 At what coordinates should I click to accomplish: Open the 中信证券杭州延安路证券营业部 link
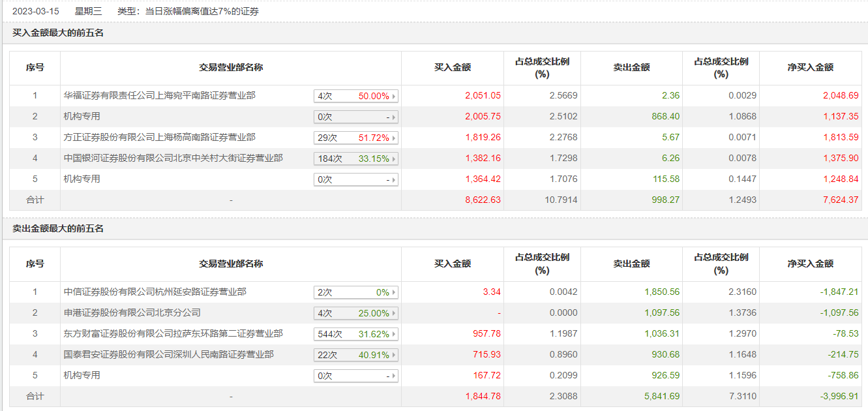click(155, 292)
